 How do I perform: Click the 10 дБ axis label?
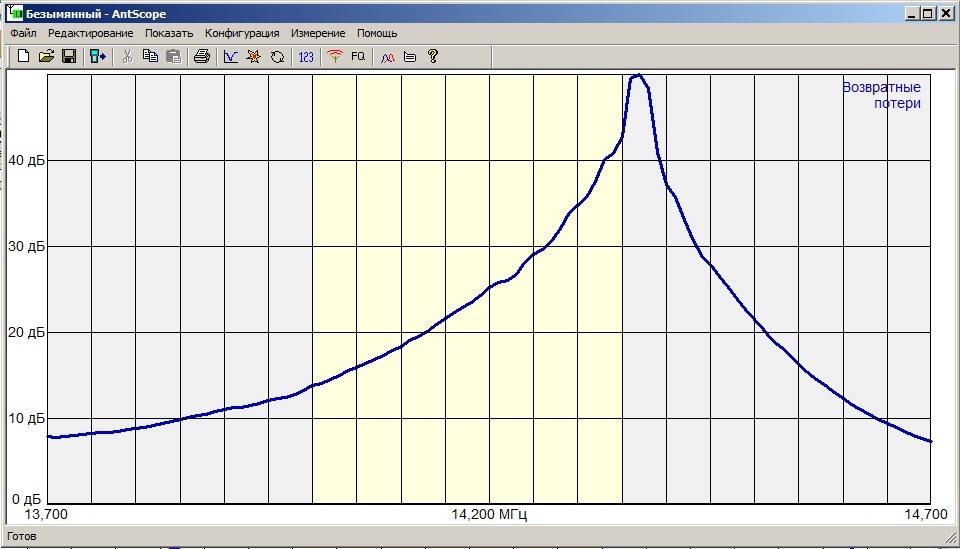point(28,419)
